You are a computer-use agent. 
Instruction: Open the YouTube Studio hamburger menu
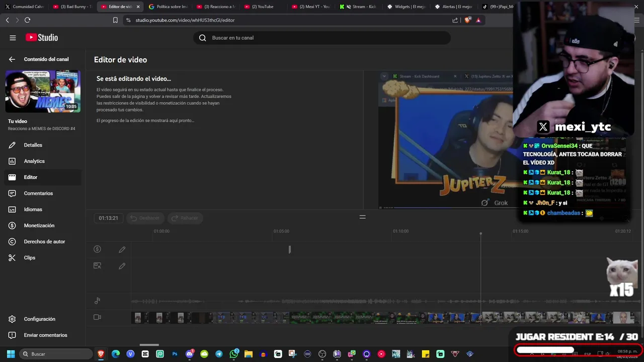coord(13,38)
